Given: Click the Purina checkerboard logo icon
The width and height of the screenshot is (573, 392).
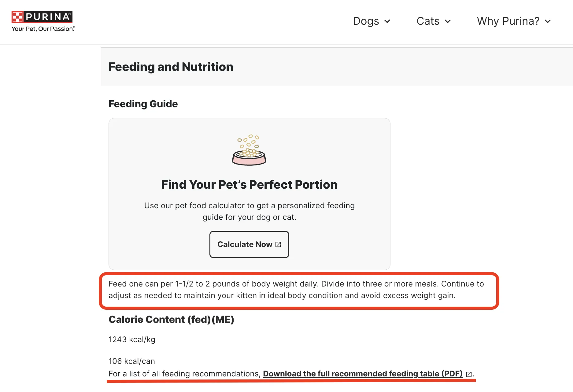Looking at the screenshot, I should tap(17, 17).
